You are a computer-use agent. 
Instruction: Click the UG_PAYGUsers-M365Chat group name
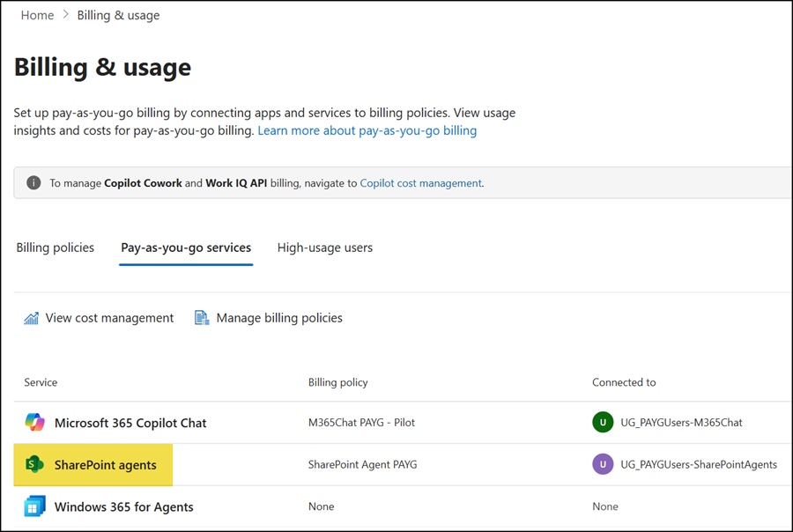pyautogui.click(x=681, y=422)
